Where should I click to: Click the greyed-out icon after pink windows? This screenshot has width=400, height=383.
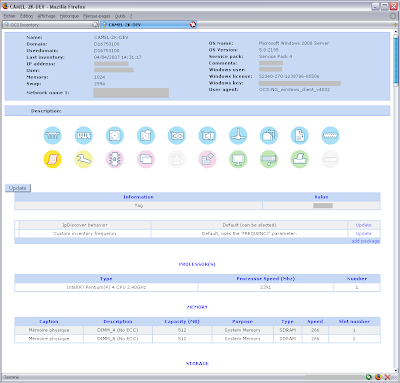pyautogui.click(x=177, y=159)
